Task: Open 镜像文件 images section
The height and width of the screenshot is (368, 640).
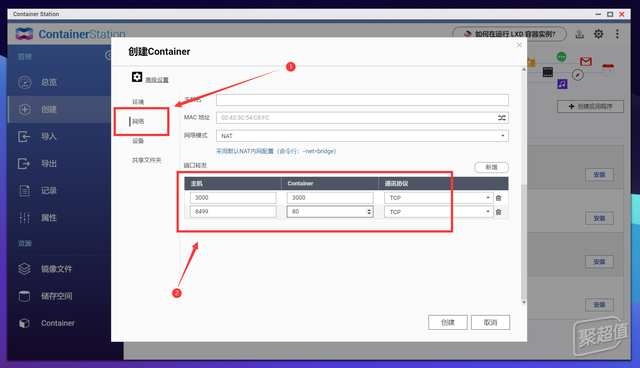Action: [59, 269]
